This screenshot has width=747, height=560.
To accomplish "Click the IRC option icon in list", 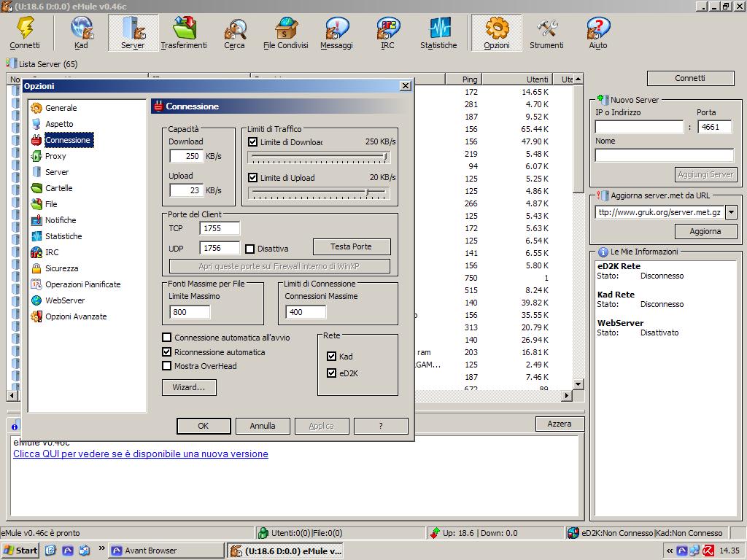I will (36, 252).
